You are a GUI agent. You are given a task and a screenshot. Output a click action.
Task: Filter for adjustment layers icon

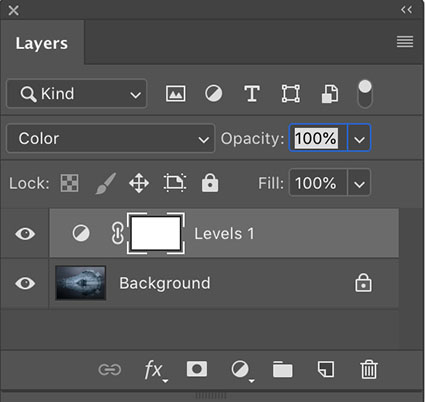pyautogui.click(x=213, y=93)
